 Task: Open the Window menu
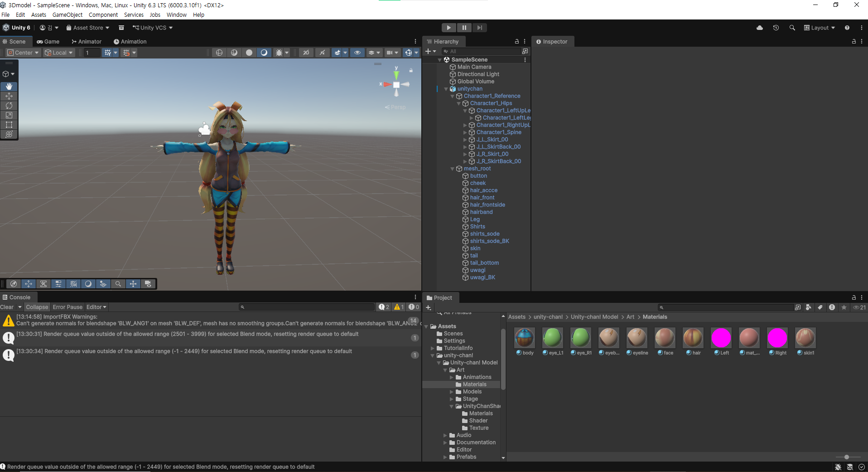click(x=176, y=15)
